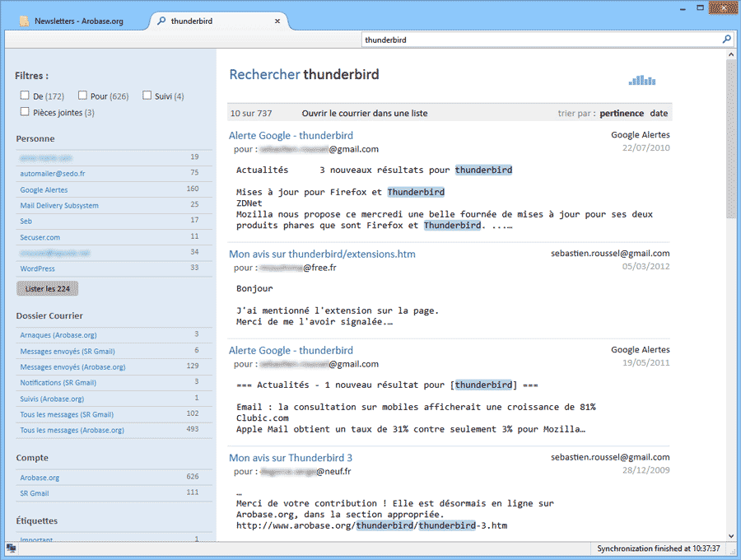
Task: Enable the De (172) filter checkbox
Action: pos(25,96)
